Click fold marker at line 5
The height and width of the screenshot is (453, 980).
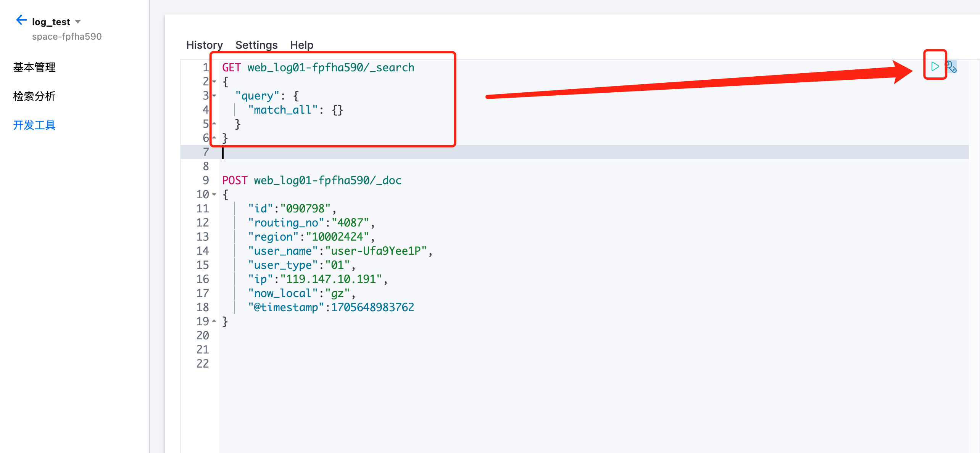tap(214, 124)
